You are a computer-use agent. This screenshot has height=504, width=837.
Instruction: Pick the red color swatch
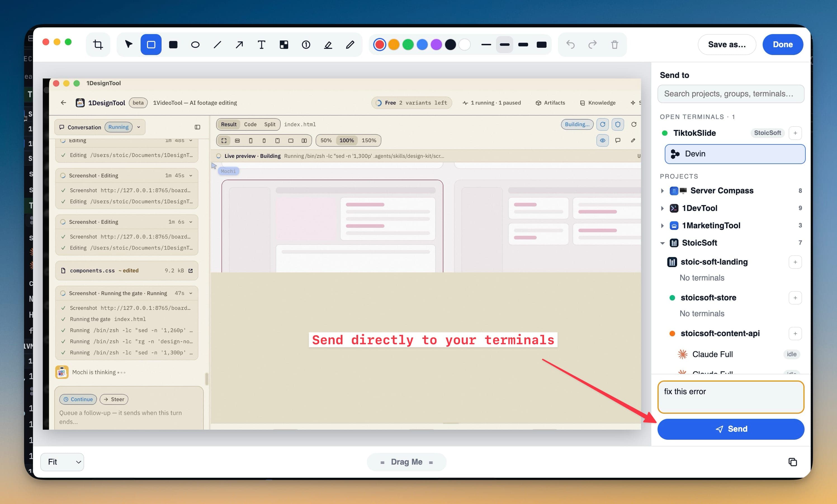coord(380,44)
